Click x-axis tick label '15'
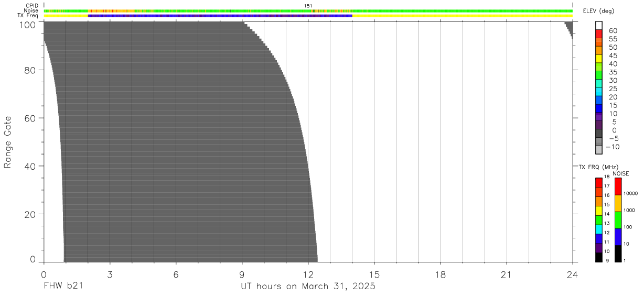 click(x=374, y=275)
